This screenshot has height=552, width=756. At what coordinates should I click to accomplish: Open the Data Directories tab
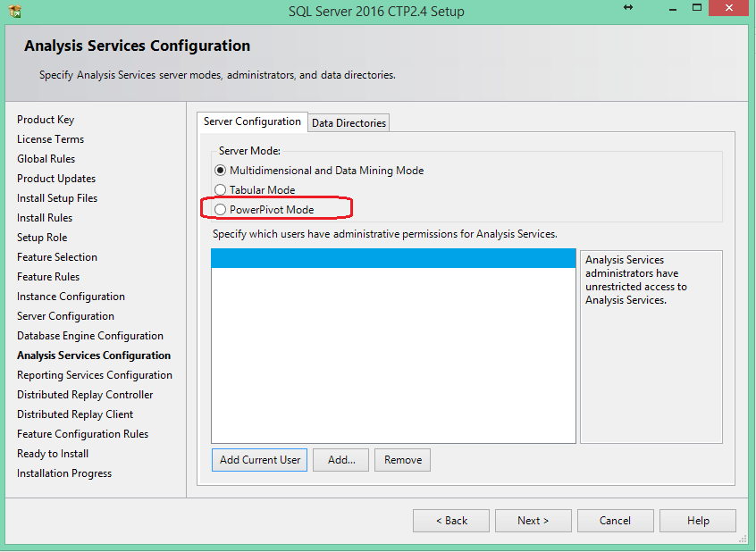click(349, 123)
